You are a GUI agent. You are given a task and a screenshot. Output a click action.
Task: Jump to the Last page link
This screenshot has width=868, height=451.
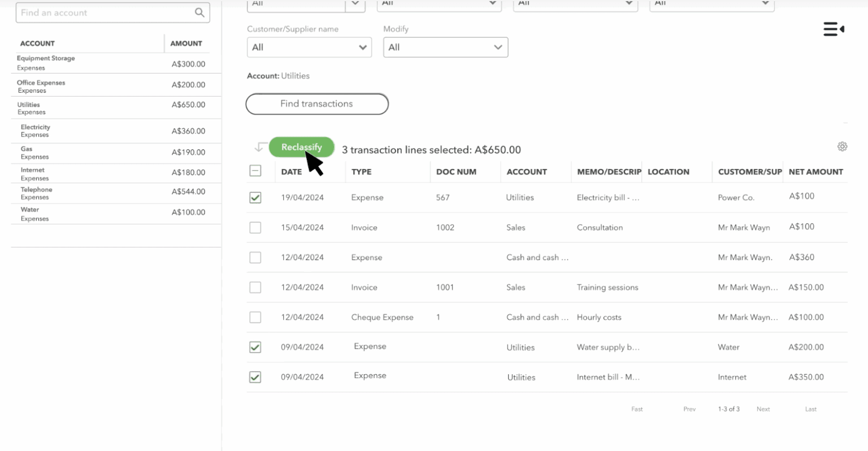(x=810, y=409)
